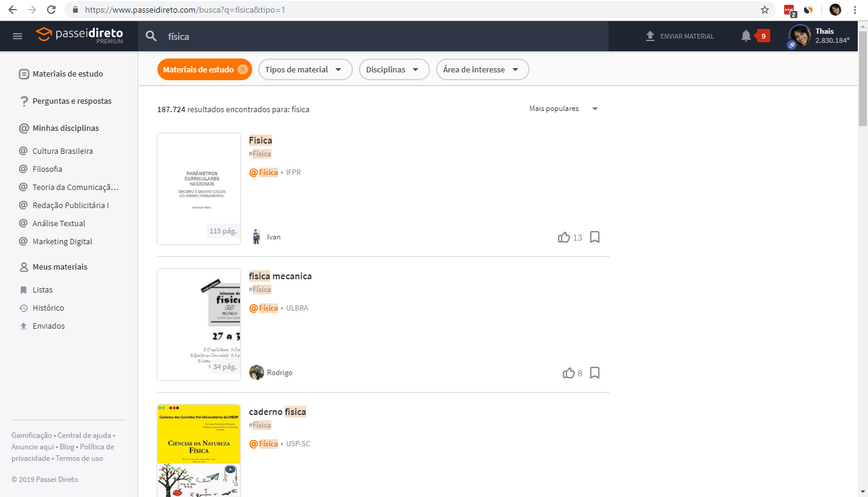
Task: Save fisica mecanica material to list
Action: point(595,373)
